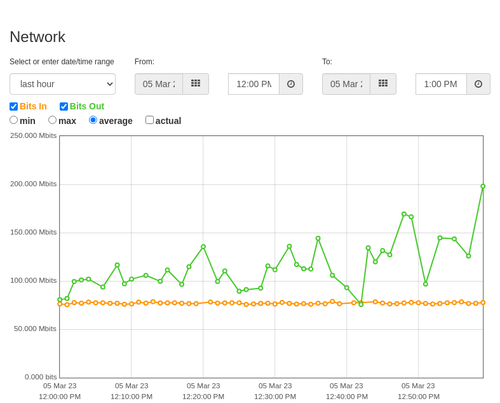Click the '100.000 Mbits' axis label
The width and height of the screenshot is (500, 403).
(33, 281)
